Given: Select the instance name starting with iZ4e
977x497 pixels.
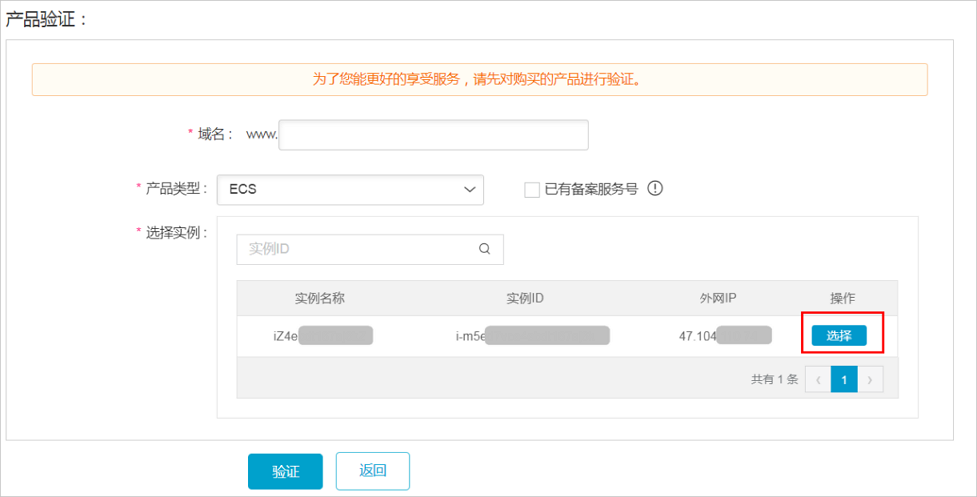Looking at the screenshot, I should (322, 336).
